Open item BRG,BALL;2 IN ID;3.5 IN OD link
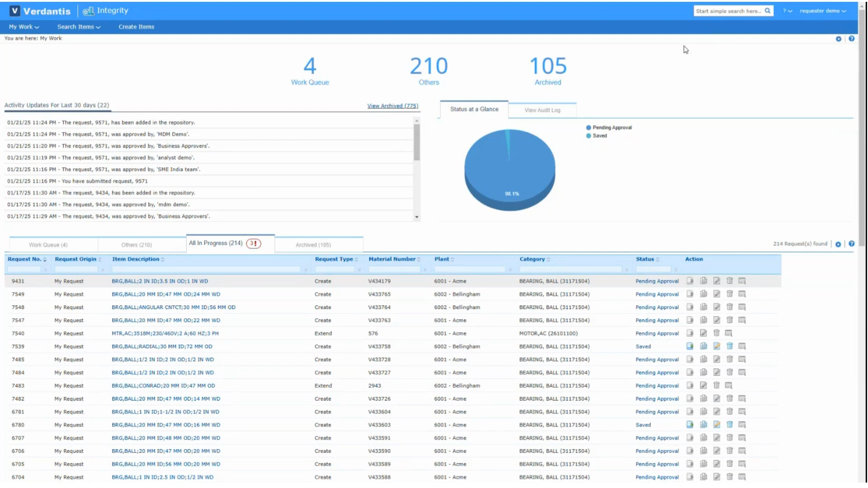 click(x=160, y=281)
